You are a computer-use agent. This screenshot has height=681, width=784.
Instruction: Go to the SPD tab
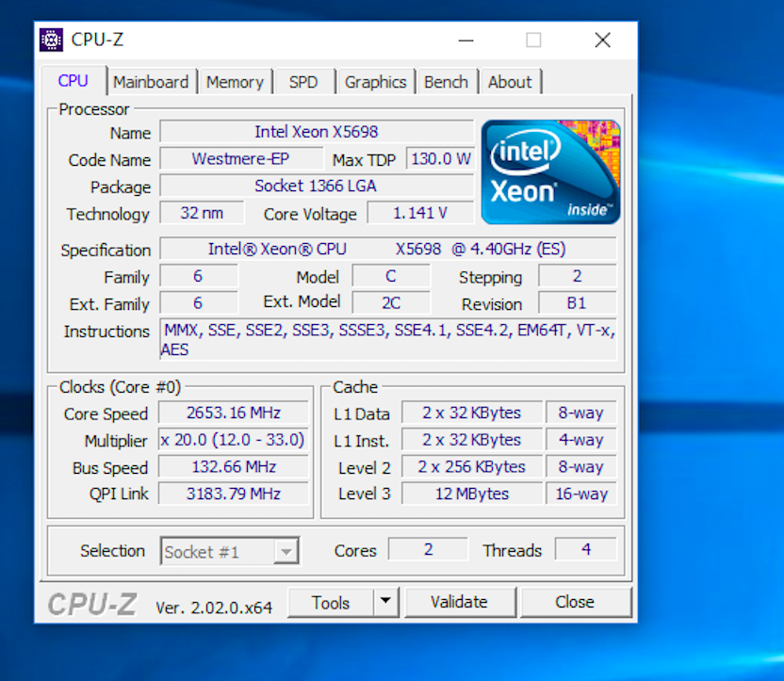point(303,82)
